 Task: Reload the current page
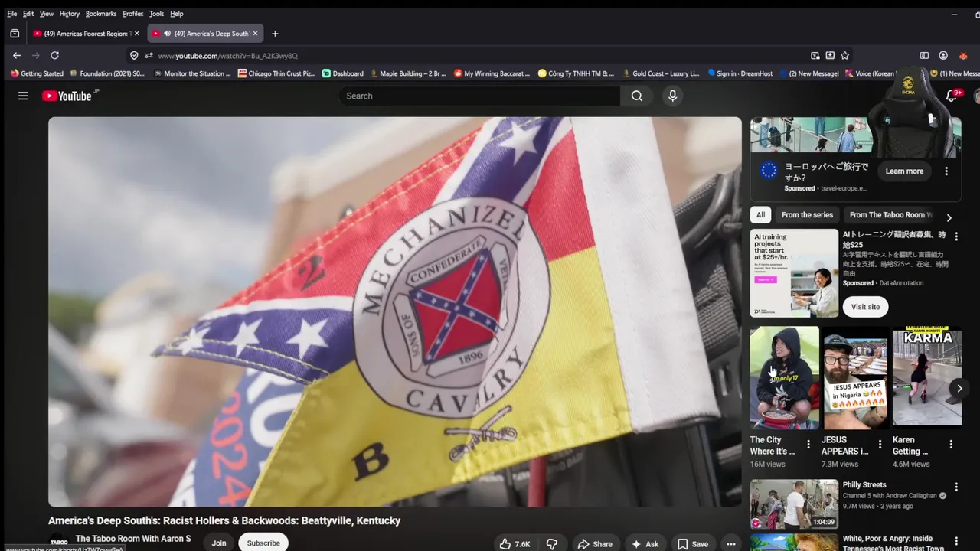pyautogui.click(x=54, y=55)
